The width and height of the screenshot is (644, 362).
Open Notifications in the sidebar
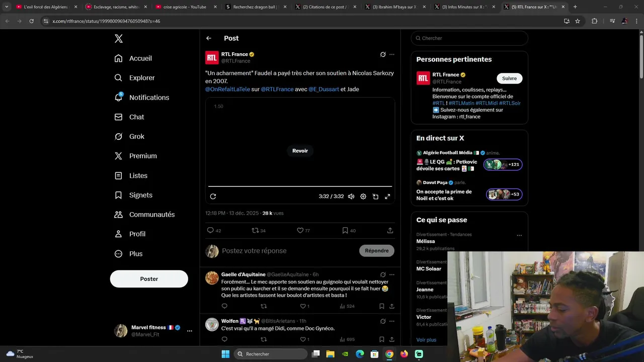tap(142, 98)
